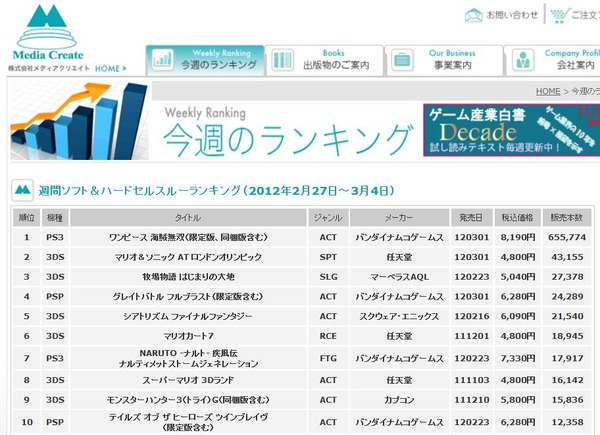600x435 pixels.
Task: Click the 税込価格 column header
Action: 517,218
